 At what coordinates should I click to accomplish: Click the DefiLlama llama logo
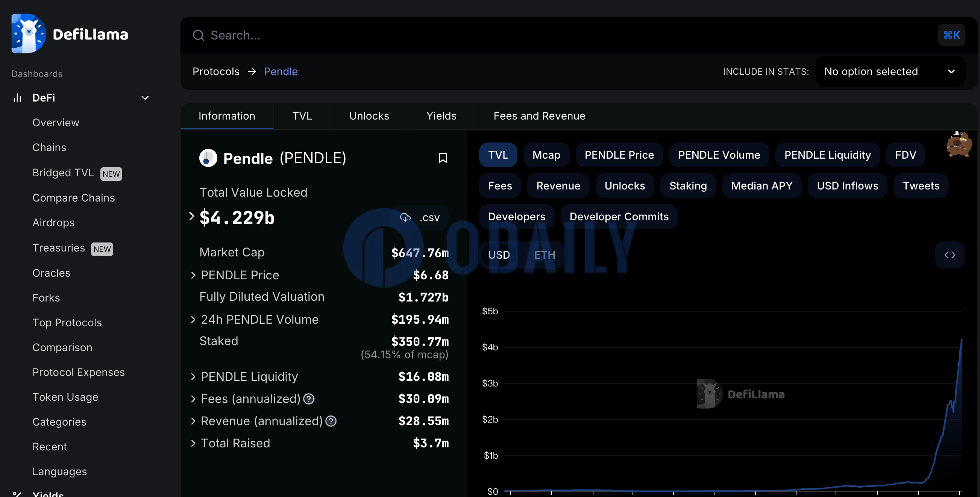coord(29,33)
